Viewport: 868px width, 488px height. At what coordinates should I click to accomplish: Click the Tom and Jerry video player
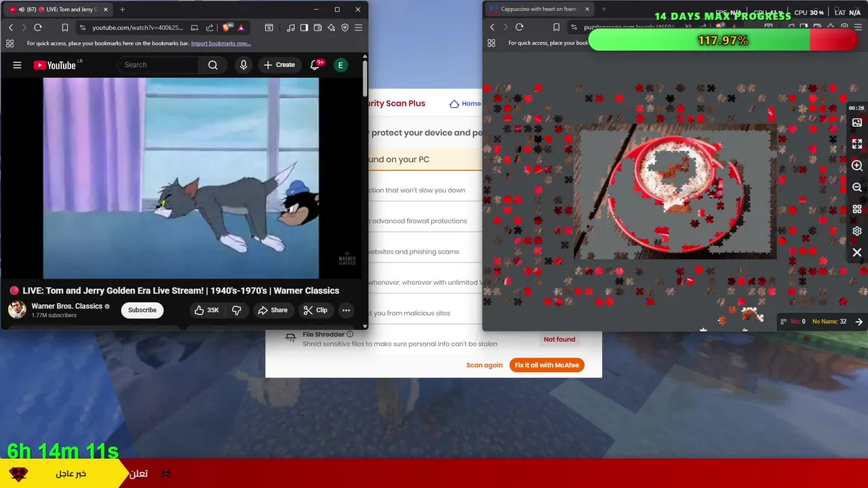181,178
